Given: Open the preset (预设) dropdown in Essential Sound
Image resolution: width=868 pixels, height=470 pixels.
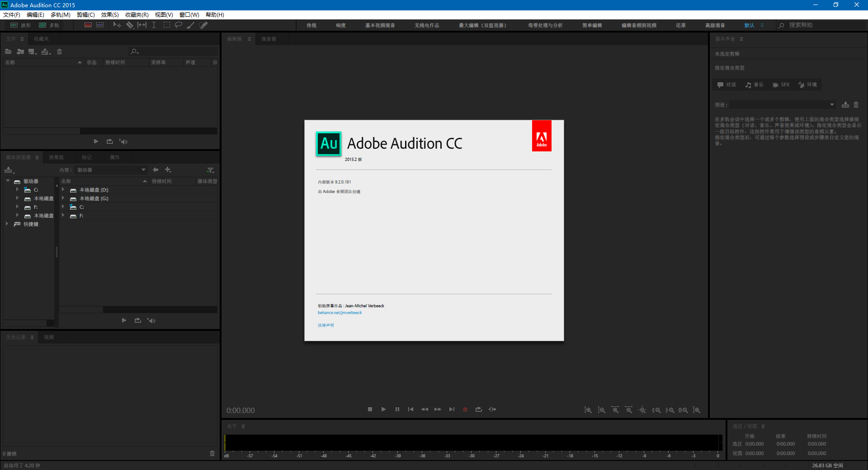Looking at the screenshot, I should 783,105.
